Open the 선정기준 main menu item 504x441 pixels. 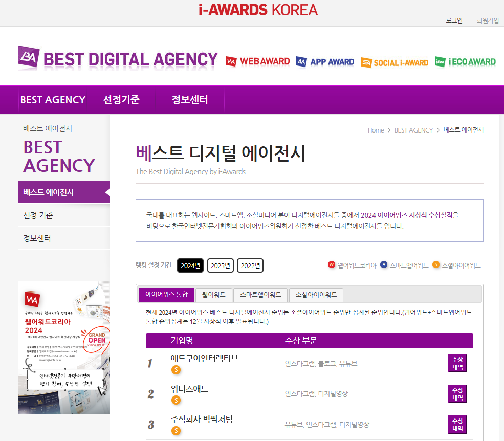(x=121, y=100)
